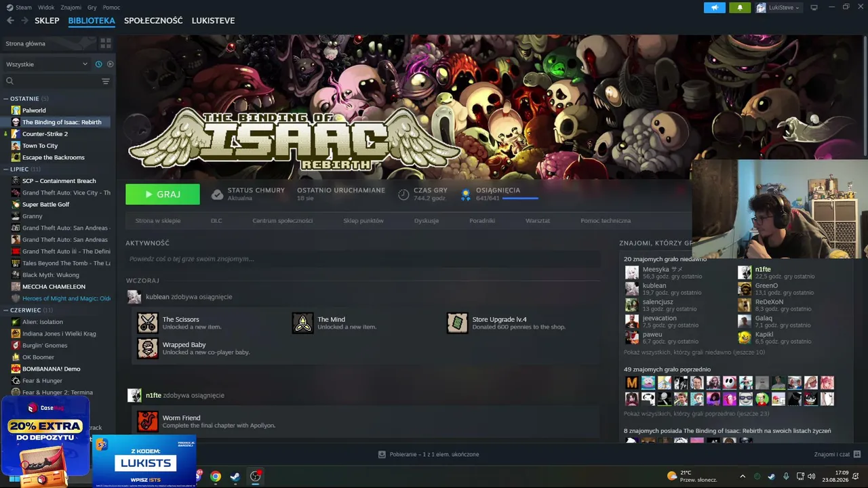Open the Strona w sklepie link
Image resolution: width=868 pixels, height=488 pixels.
[x=158, y=221]
